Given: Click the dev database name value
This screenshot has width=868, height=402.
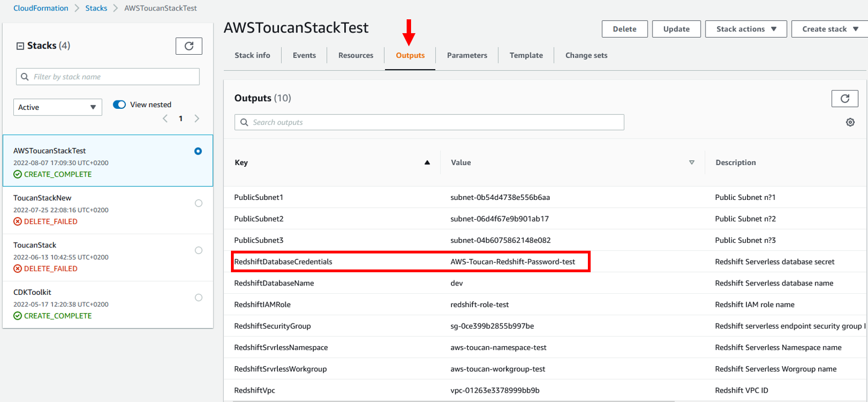Looking at the screenshot, I should coord(457,283).
